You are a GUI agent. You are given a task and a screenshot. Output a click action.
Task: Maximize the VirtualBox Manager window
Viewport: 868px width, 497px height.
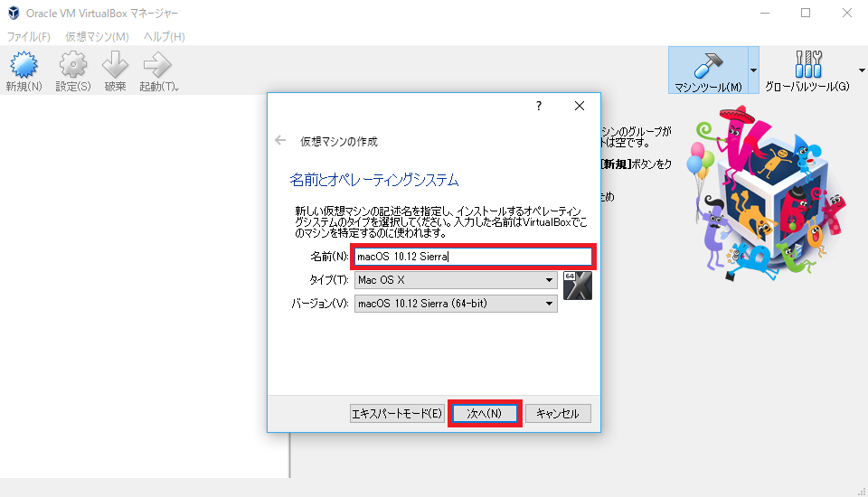[806, 13]
